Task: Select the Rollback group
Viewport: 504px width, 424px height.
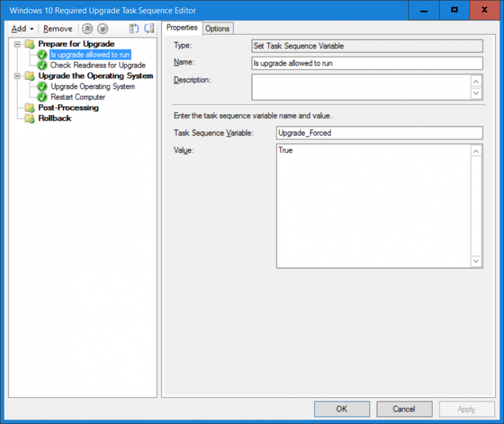Action: pos(55,118)
